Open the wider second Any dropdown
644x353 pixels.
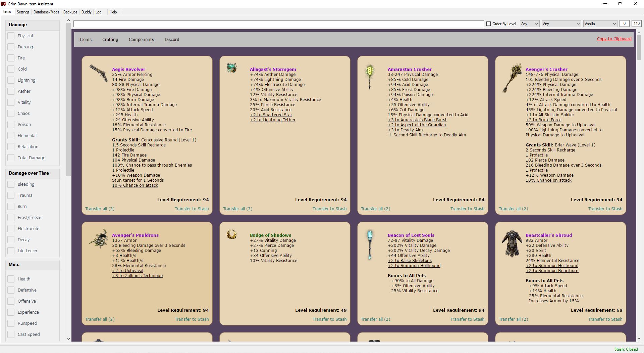pyautogui.click(x=561, y=24)
